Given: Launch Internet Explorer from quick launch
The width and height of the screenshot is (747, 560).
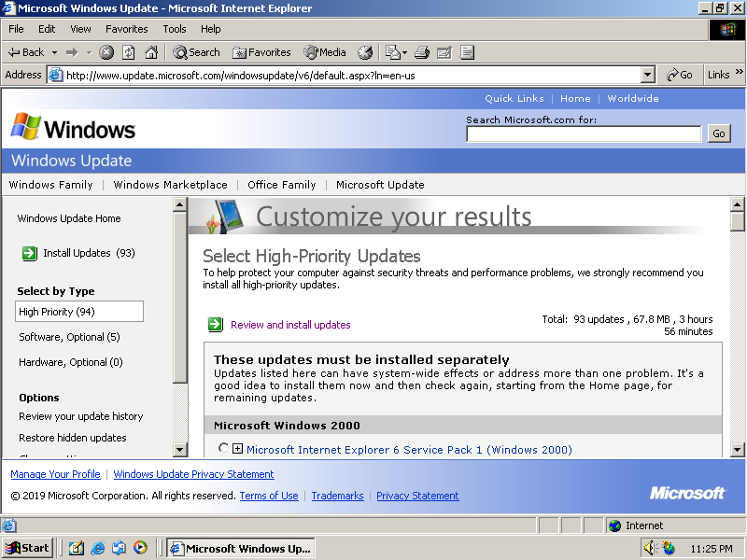Looking at the screenshot, I should [98, 548].
